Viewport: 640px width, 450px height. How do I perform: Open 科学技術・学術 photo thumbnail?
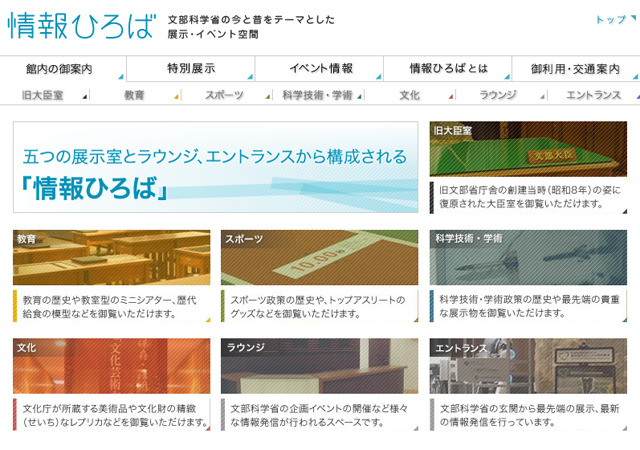(x=528, y=257)
